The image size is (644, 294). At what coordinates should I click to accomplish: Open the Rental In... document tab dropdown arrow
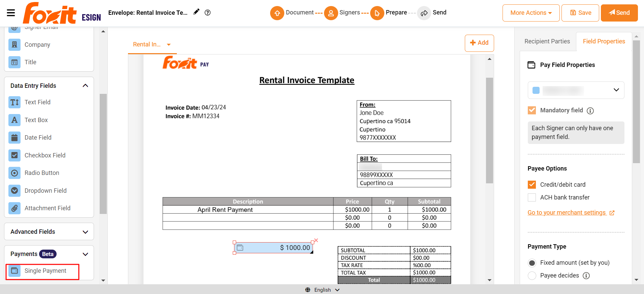(169, 45)
